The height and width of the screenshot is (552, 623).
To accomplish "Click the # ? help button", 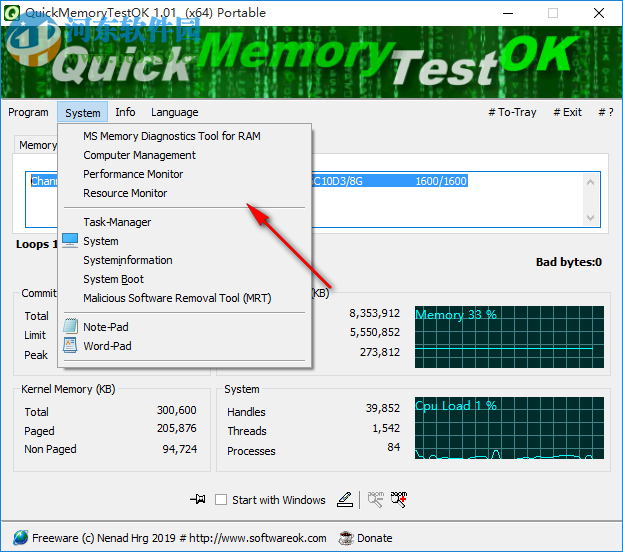I will click(606, 112).
